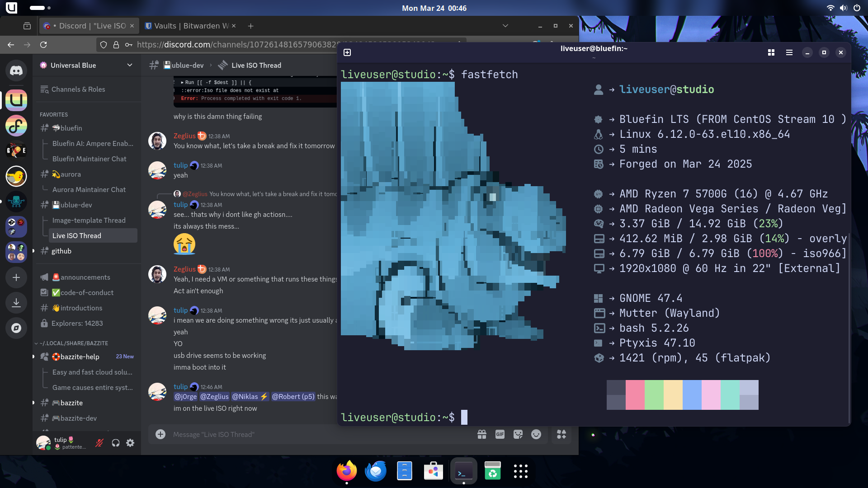Open the sticker picker icon
868x488 pixels.
click(518, 434)
